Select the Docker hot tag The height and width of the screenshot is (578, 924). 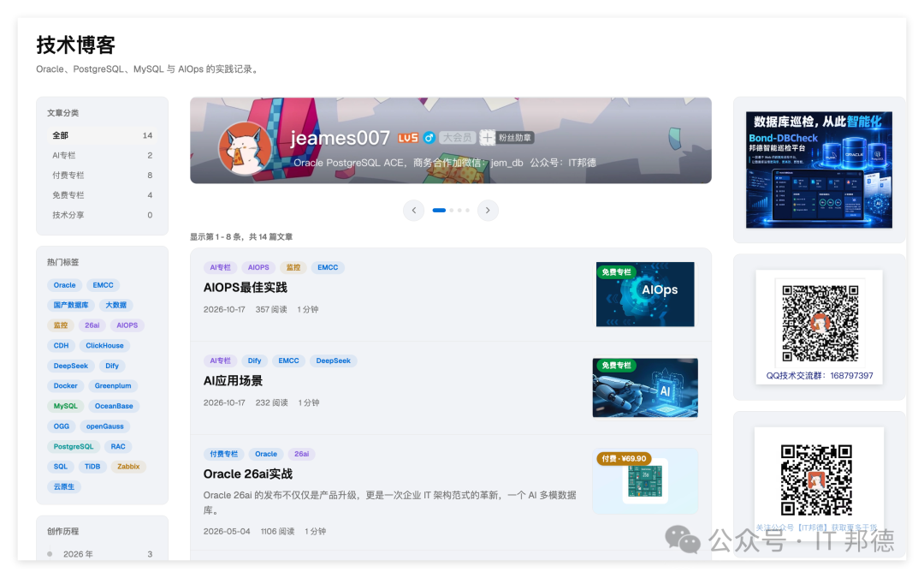(65, 385)
